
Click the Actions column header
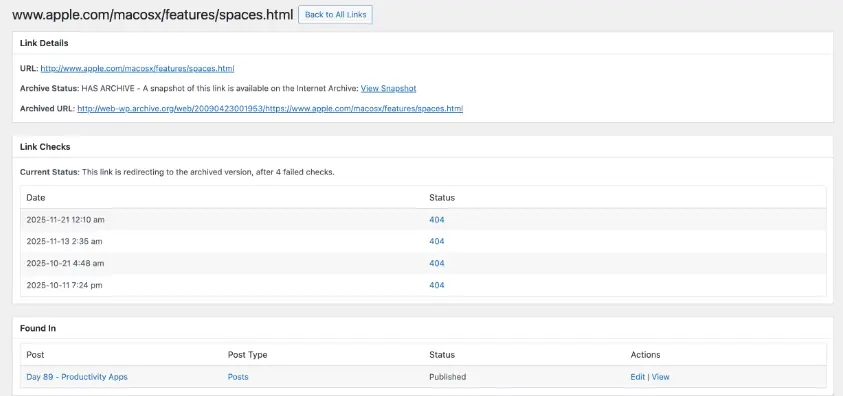[645, 355]
